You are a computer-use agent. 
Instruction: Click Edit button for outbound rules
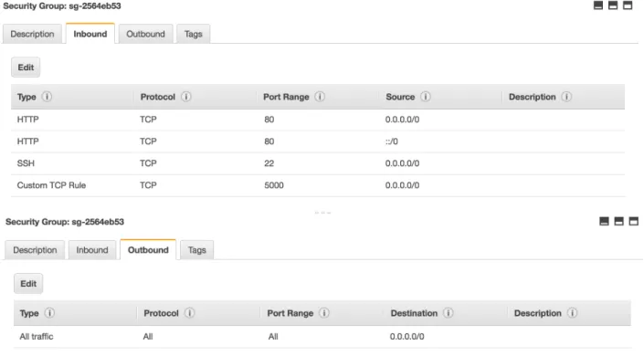[28, 284]
